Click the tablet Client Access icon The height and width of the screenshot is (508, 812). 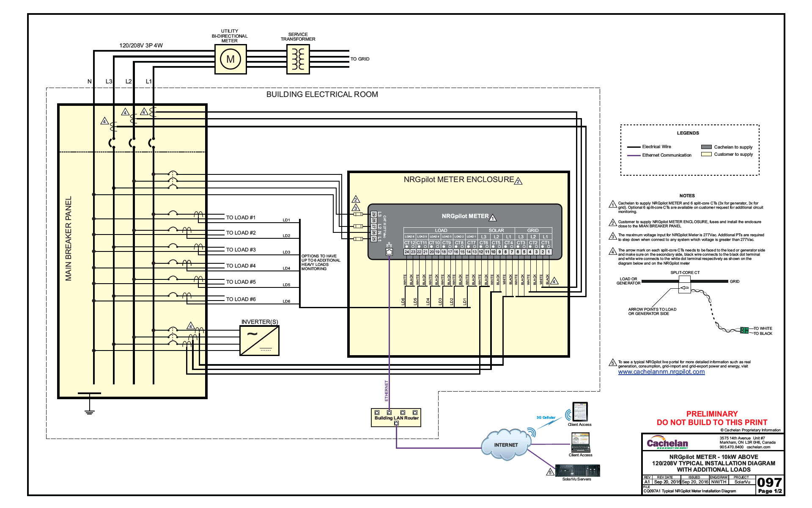pos(580,411)
